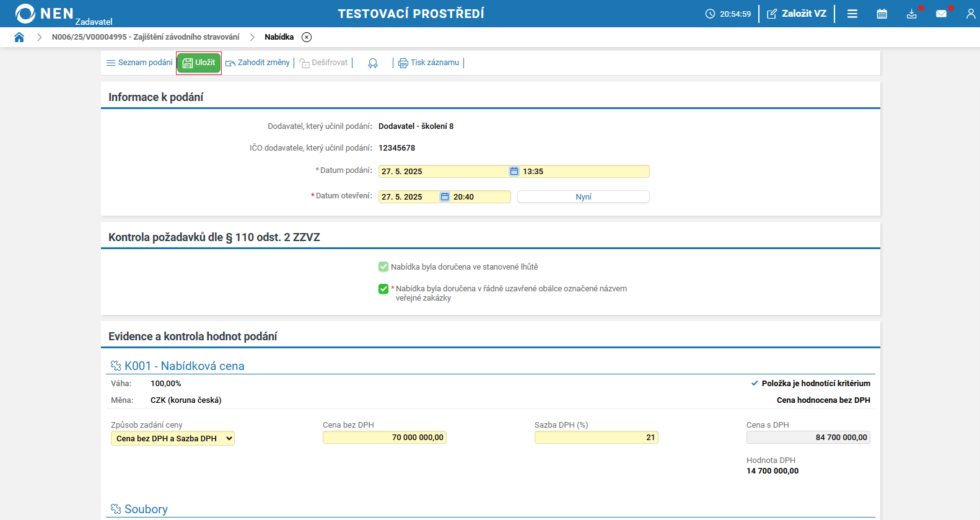Click the audit badge icon in toolbar
The height and width of the screenshot is (520, 980).
tap(373, 63)
